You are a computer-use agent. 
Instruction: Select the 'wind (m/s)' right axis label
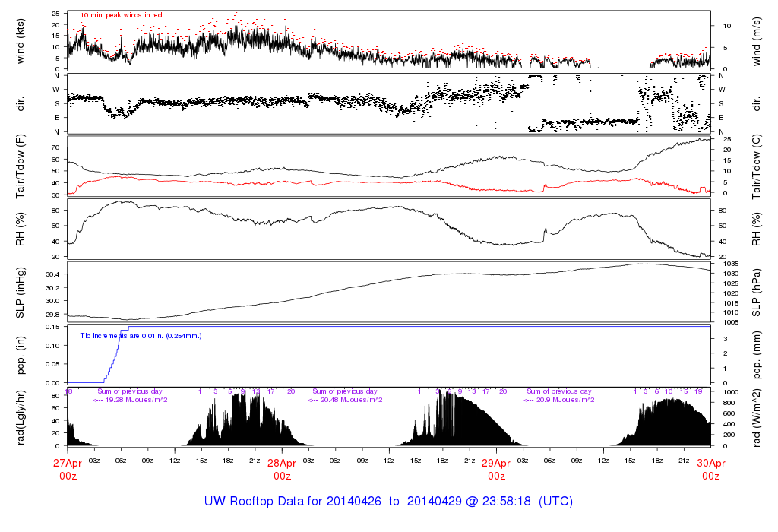click(x=757, y=41)
